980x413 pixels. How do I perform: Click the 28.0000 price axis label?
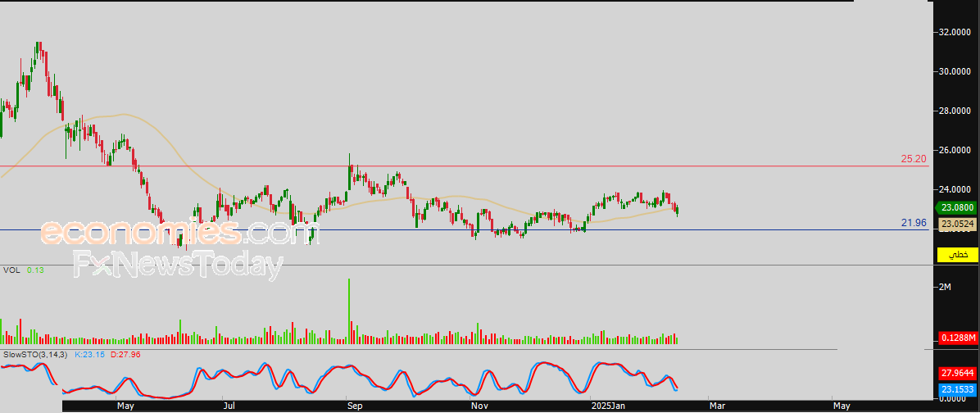[955, 111]
